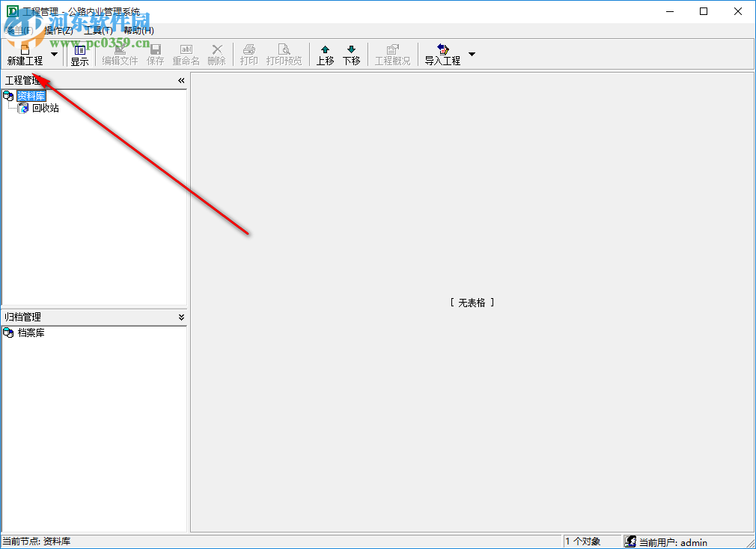Click the 导入工程 toolbar button

pos(442,55)
